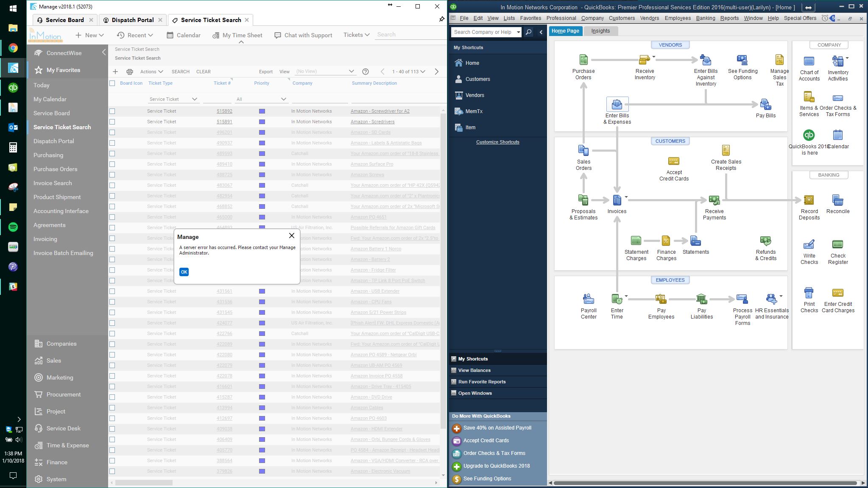Screen dimensions: 868x488
Task: Click Write Checks icon
Action: pos(809,244)
